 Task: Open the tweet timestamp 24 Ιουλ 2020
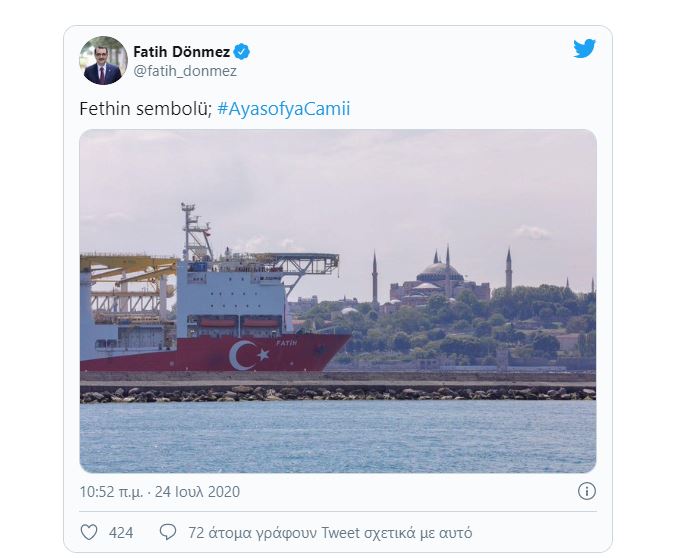[x=197, y=492]
